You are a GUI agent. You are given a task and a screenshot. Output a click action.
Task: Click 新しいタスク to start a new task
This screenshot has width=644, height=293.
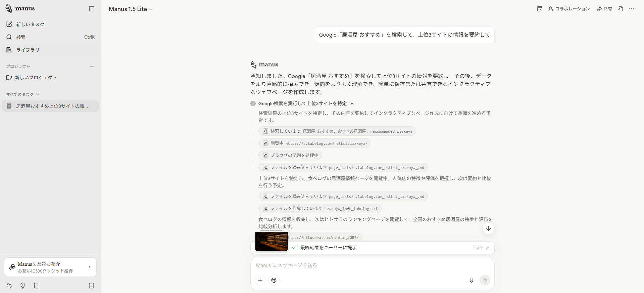[30, 24]
